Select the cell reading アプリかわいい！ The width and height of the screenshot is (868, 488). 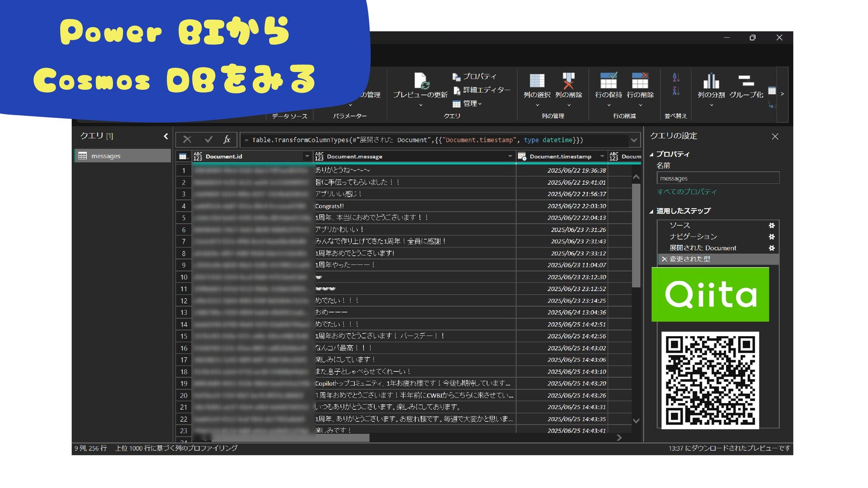tap(415, 230)
